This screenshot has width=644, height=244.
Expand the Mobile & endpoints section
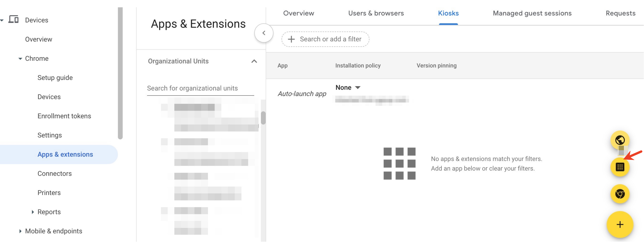point(20,231)
